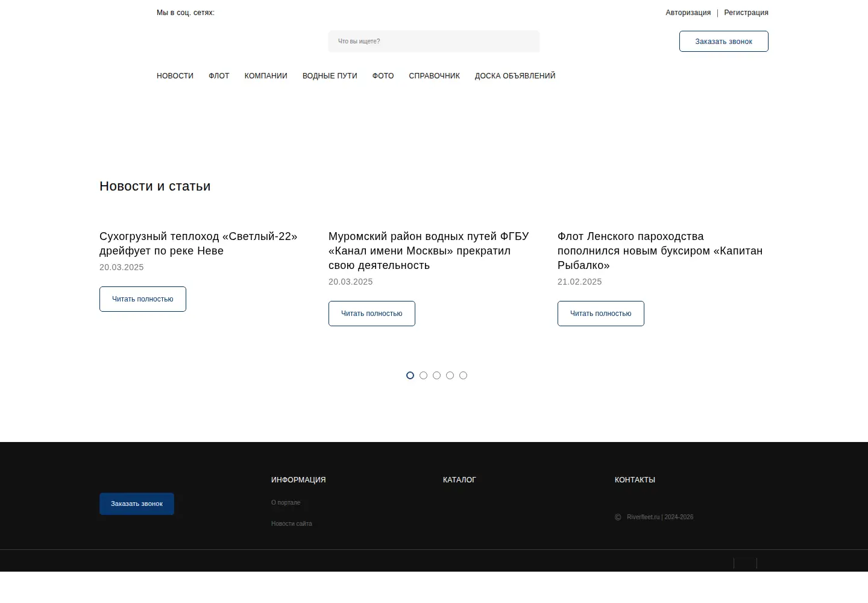
Task: Open the ФЛОТ menu section
Action: click(219, 76)
